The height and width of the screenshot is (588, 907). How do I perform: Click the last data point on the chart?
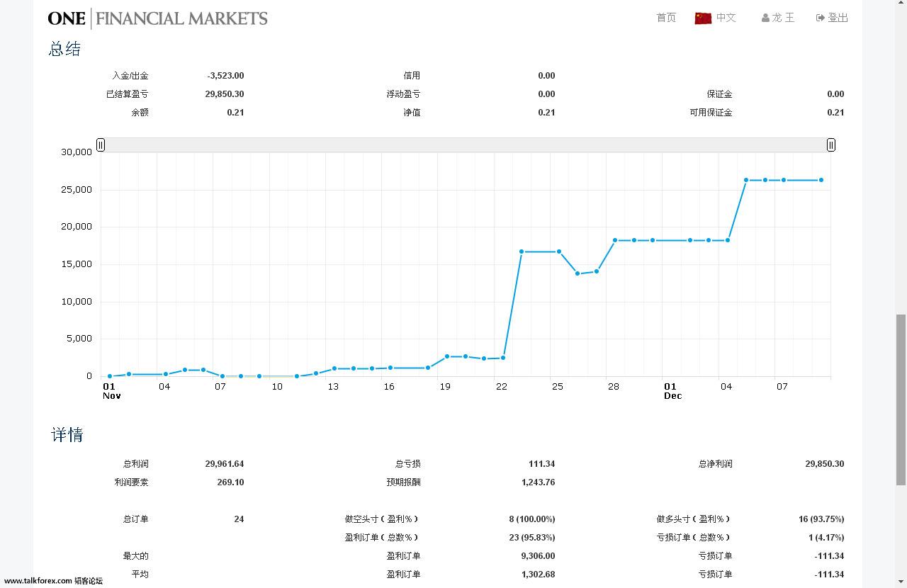click(821, 180)
